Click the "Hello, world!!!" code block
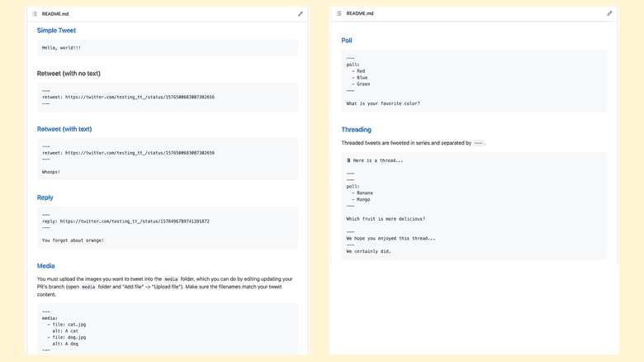 point(62,48)
